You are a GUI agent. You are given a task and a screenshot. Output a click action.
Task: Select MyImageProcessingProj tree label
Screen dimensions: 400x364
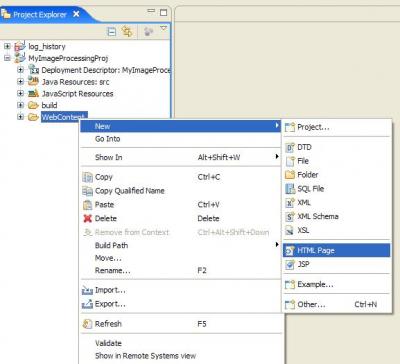tap(68, 58)
